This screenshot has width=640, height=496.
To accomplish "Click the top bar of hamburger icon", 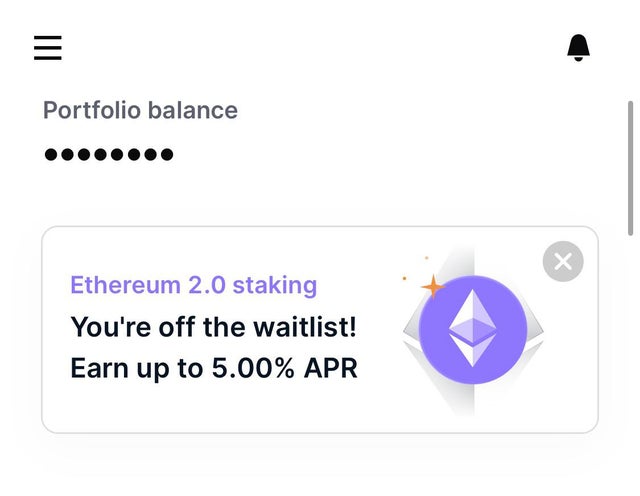I will pos(48,37).
